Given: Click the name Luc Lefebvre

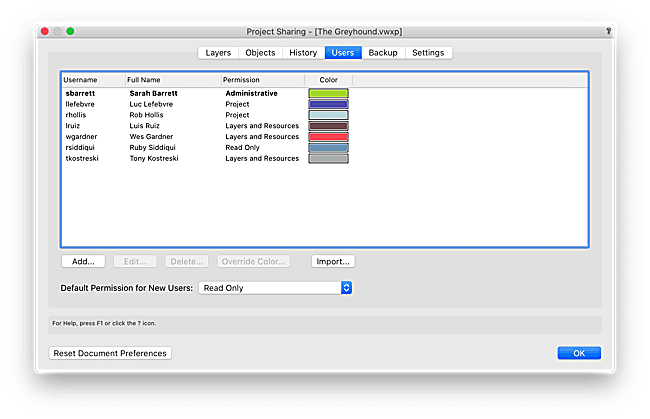Looking at the screenshot, I should [151, 104].
